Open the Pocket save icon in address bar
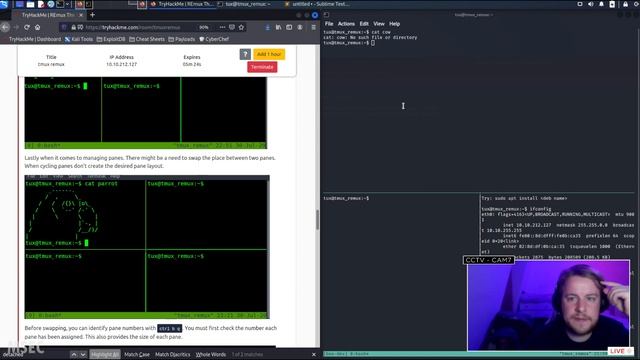 [x=232, y=27]
